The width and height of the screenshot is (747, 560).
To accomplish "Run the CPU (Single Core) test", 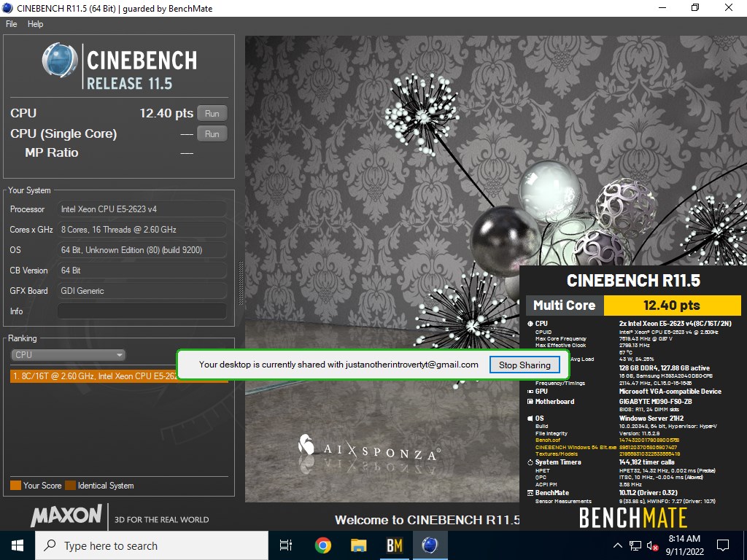I will pos(212,134).
